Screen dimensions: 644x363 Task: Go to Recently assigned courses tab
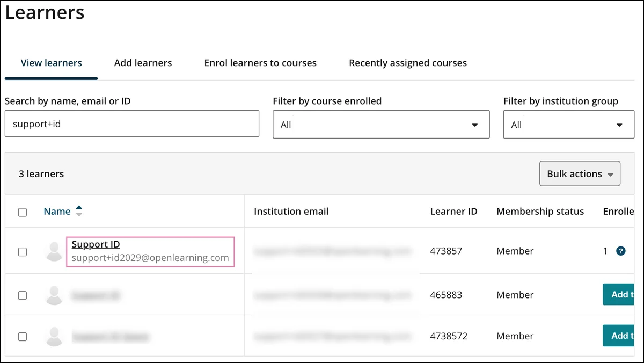pyautogui.click(x=407, y=63)
